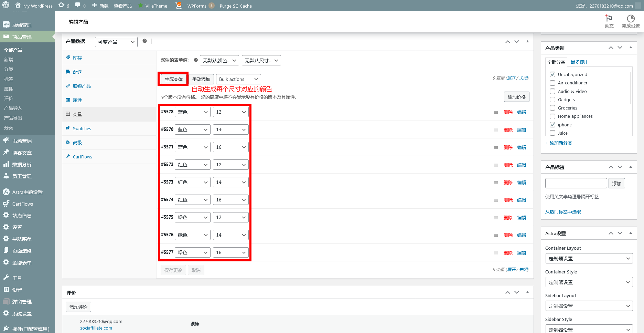This screenshot has width=644, height=333.
Task: Open color dropdown for variation #5573
Action: [x=193, y=182]
